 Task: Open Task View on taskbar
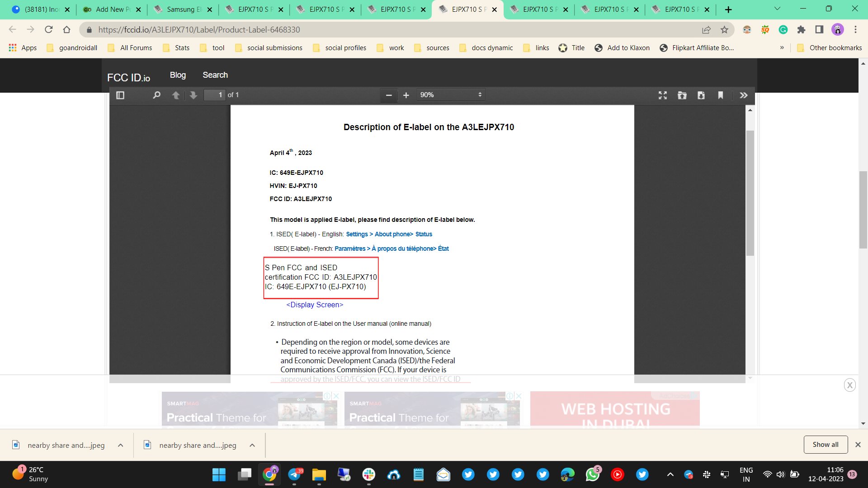(245, 474)
